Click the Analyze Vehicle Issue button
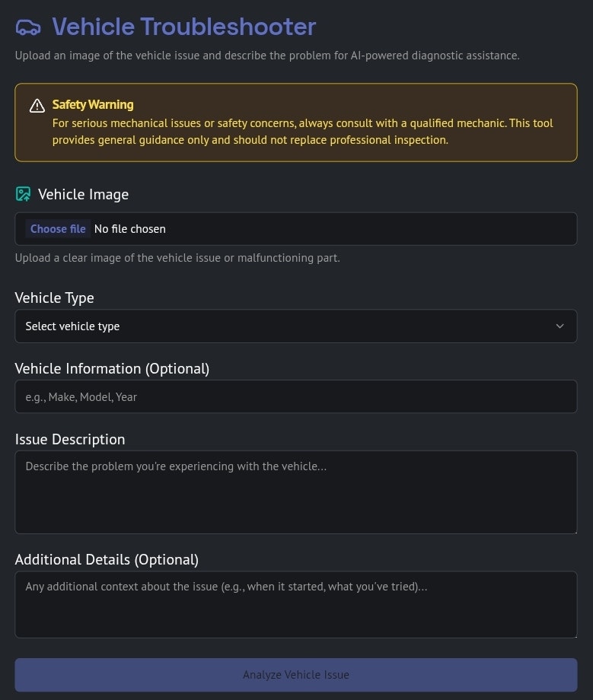This screenshot has width=593, height=700. (295, 675)
